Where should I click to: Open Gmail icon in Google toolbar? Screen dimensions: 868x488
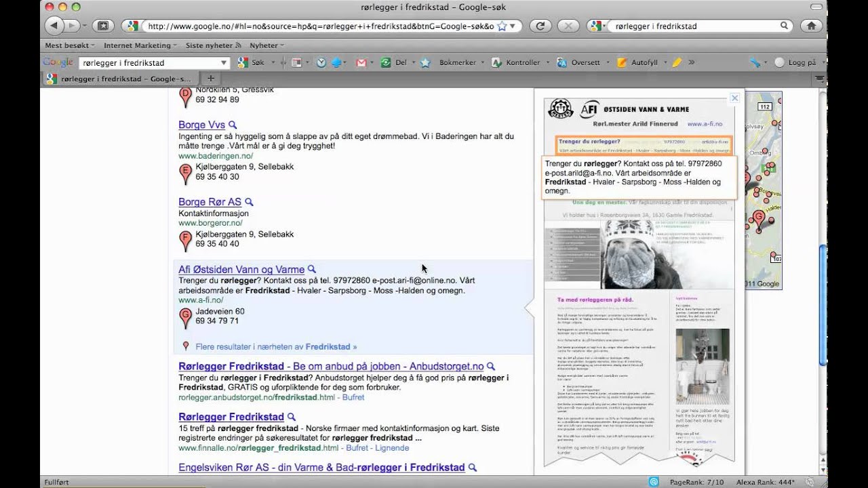pos(361,62)
